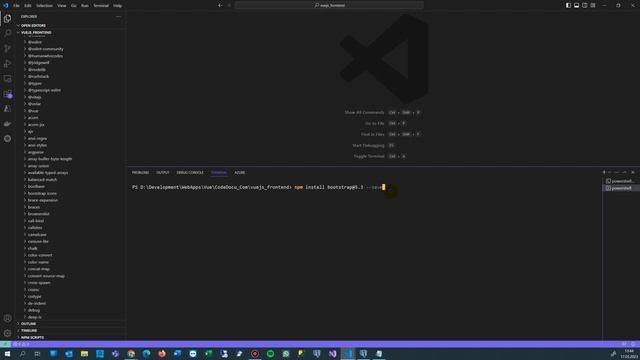
Task: Open Spotify from the taskbar
Action: pyautogui.click(x=270, y=354)
